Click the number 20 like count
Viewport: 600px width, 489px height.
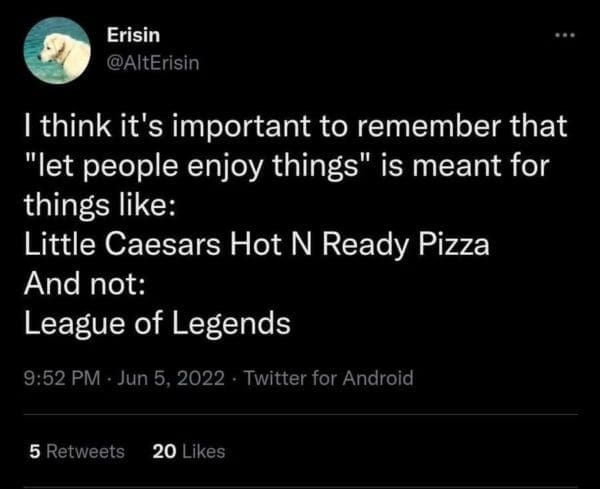164,451
